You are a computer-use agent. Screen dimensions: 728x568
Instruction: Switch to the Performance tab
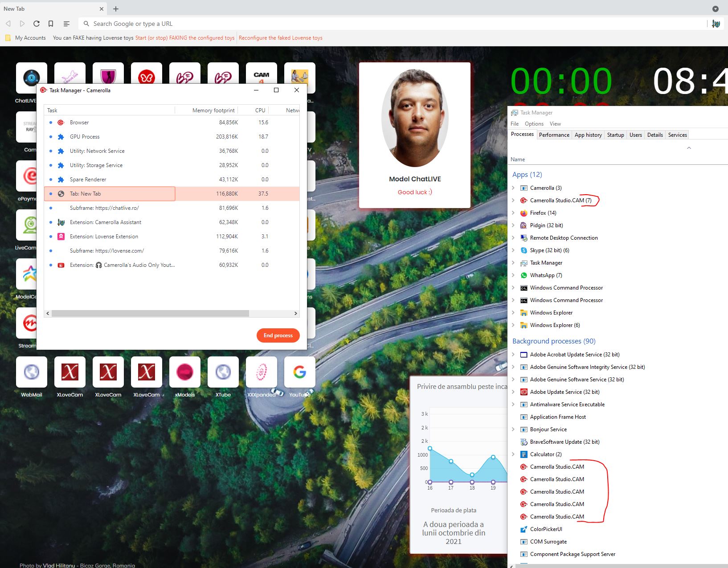(x=554, y=135)
